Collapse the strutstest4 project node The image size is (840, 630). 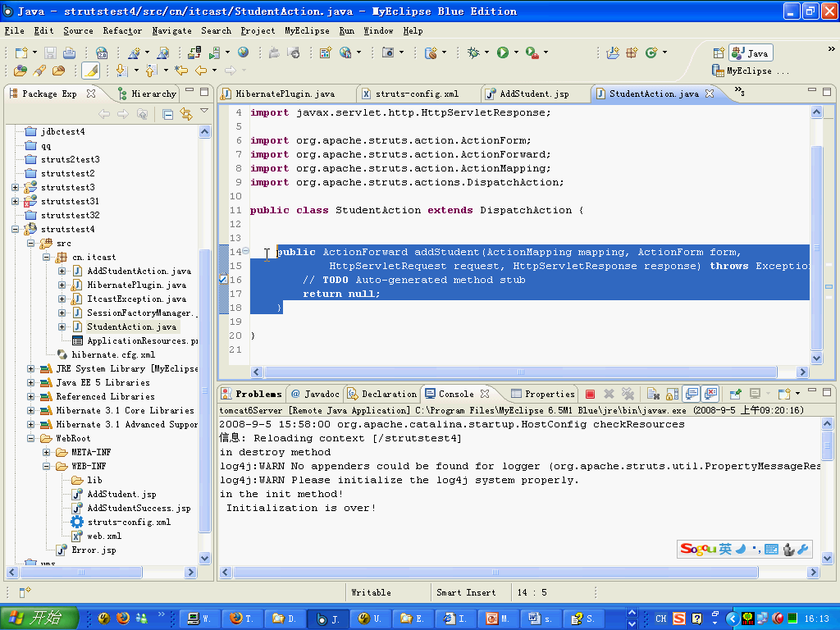(16, 230)
